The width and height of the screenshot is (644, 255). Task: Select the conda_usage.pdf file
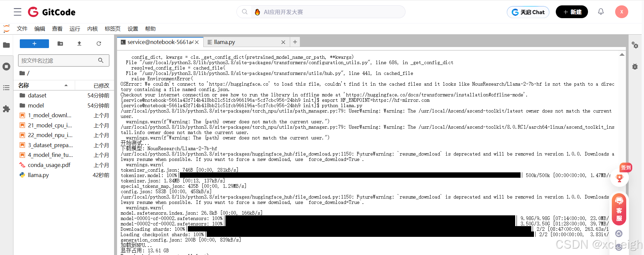click(64, 165)
